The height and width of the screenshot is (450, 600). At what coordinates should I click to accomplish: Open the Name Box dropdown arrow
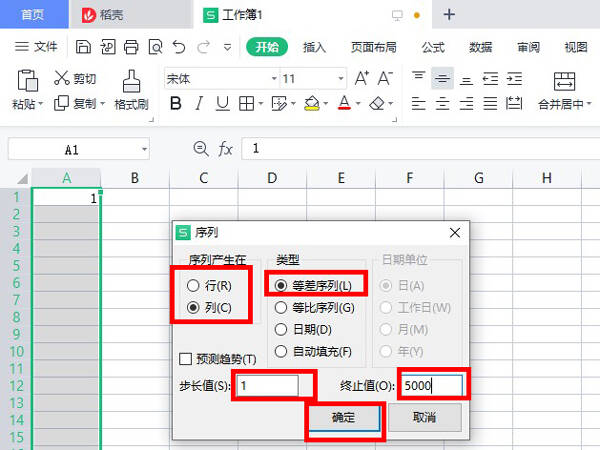144,149
